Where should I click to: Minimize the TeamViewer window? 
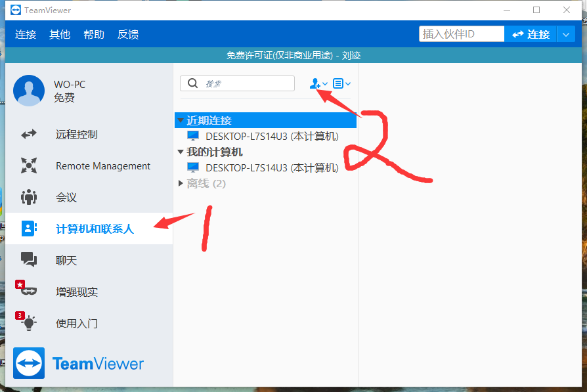point(507,10)
